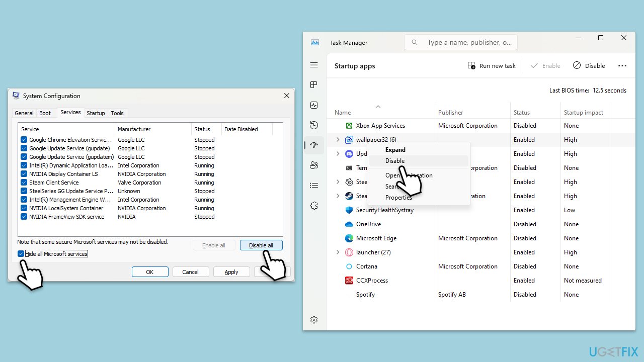Select Intel(R) Management Engine service name

(x=70, y=200)
